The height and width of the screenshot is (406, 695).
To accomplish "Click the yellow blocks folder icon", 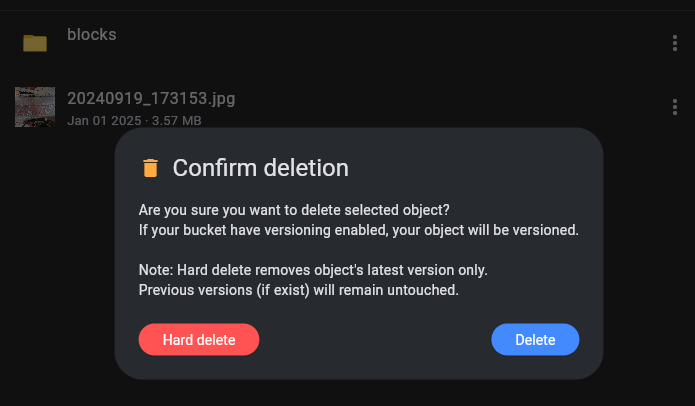I will [x=35, y=43].
